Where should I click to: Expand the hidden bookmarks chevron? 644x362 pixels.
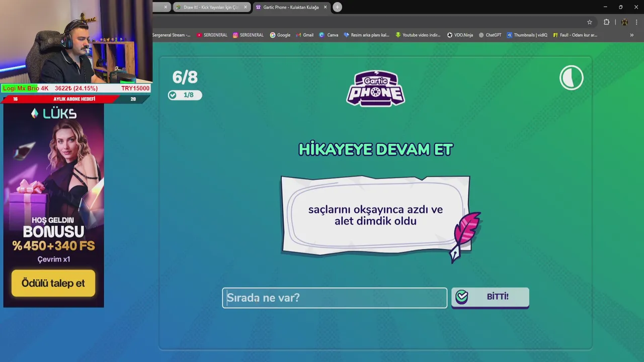[x=632, y=35]
